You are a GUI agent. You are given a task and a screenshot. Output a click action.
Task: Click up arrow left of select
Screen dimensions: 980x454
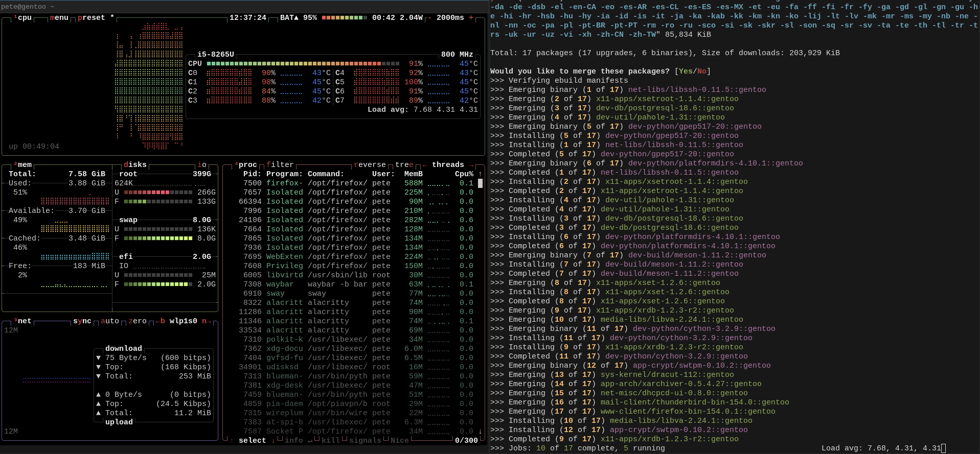tap(232, 441)
